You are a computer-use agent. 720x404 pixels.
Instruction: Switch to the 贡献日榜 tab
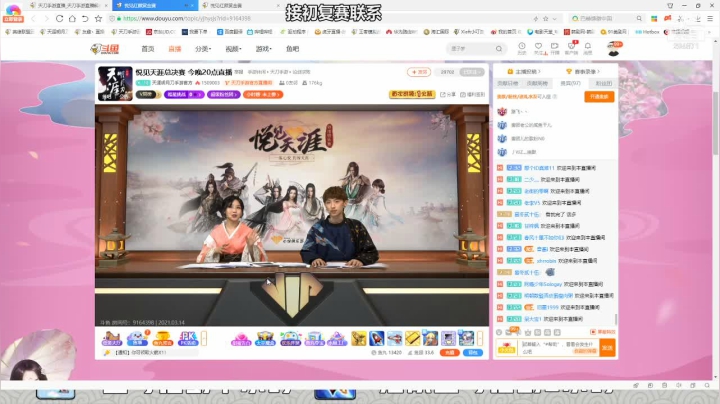click(507, 84)
